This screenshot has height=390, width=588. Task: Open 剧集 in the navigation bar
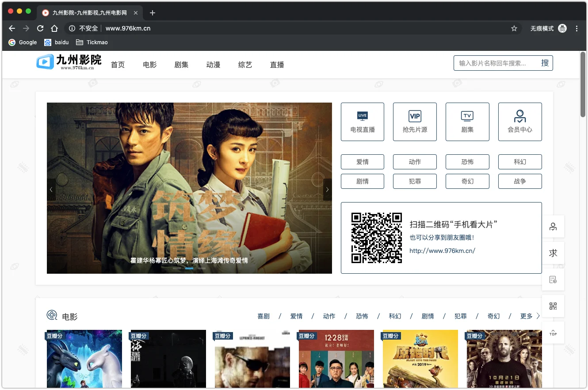pos(181,65)
